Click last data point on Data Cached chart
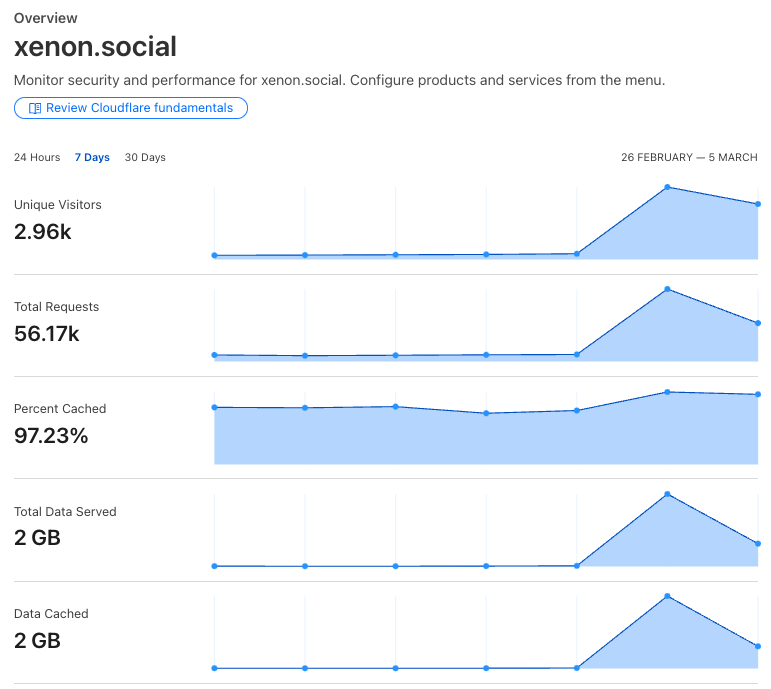 pos(758,646)
